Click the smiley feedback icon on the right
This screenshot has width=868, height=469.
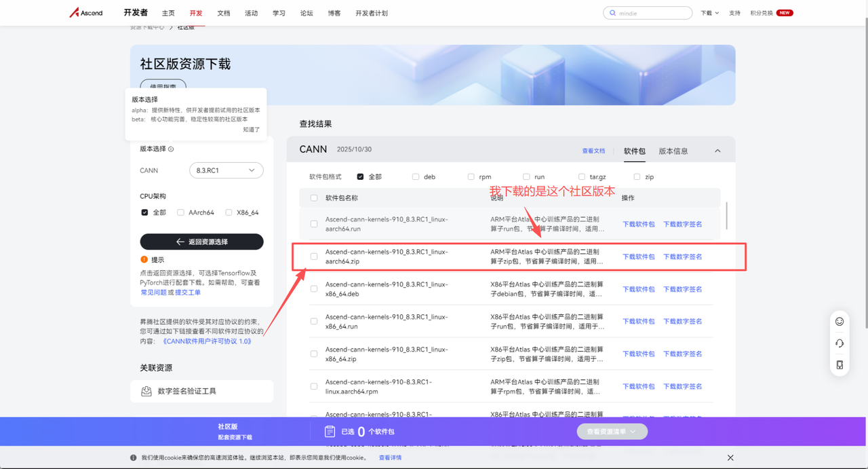pyautogui.click(x=840, y=321)
